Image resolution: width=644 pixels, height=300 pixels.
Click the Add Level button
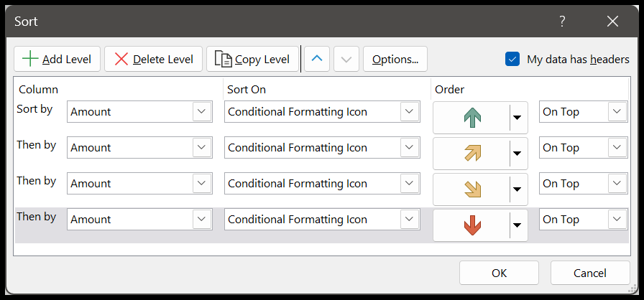pos(57,59)
